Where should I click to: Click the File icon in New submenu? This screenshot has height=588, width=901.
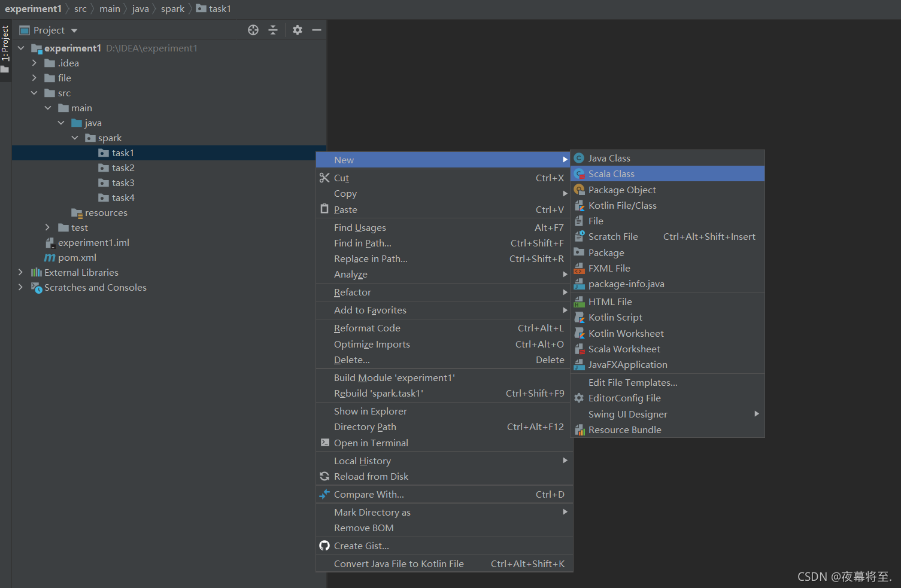pos(579,221)
